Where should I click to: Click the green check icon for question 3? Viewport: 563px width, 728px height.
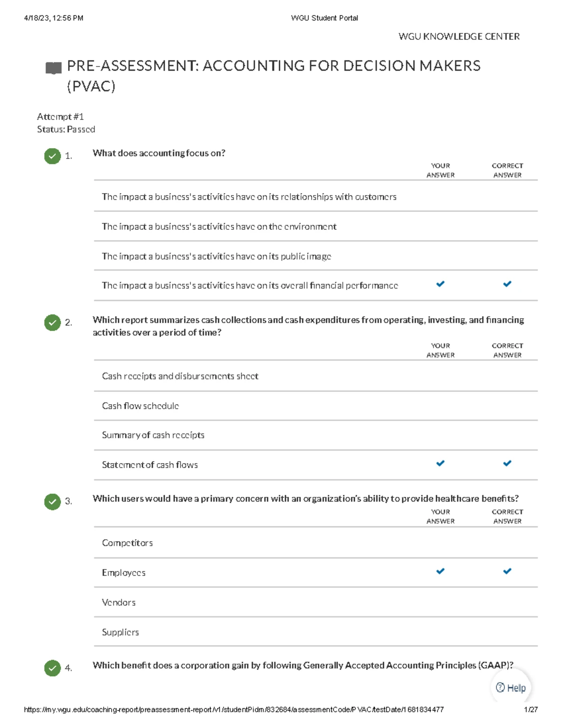coord(53,502)
